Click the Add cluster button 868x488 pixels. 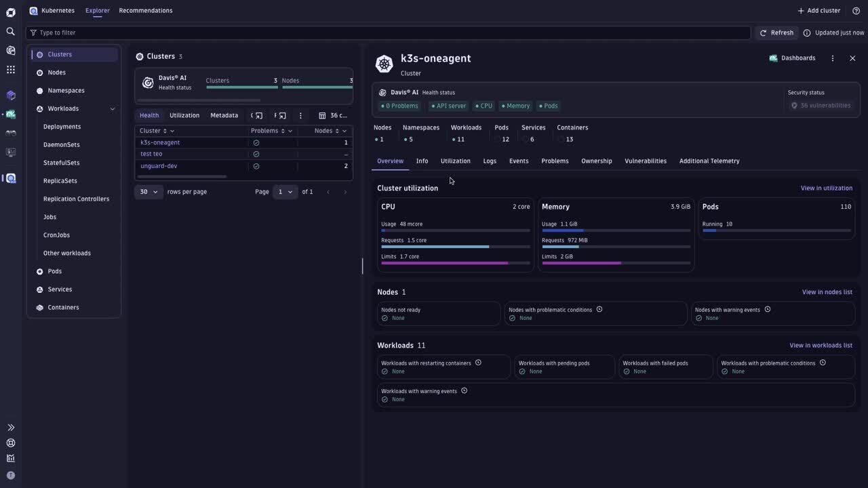818,11
